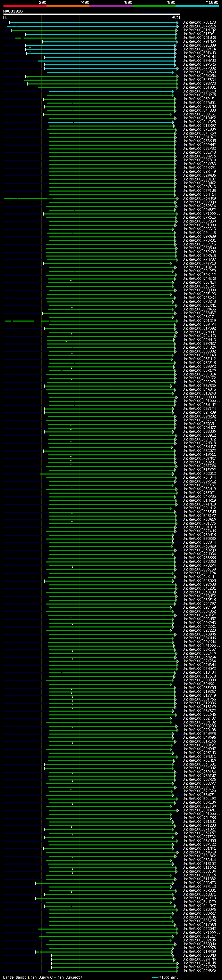Select label UniRef100_Q89L61
The width and height of the screenshot is (222, 980).
[x=199, y=114]
